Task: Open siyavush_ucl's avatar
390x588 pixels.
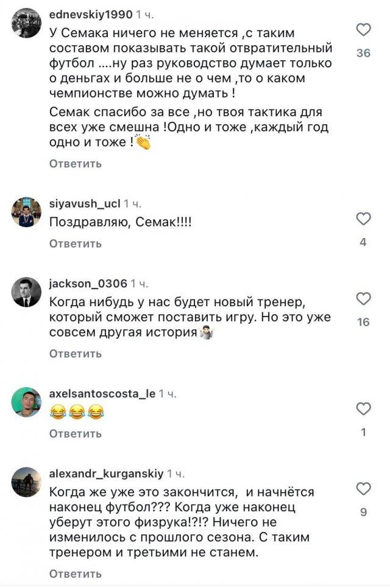Action: click(x=27, y=212)
